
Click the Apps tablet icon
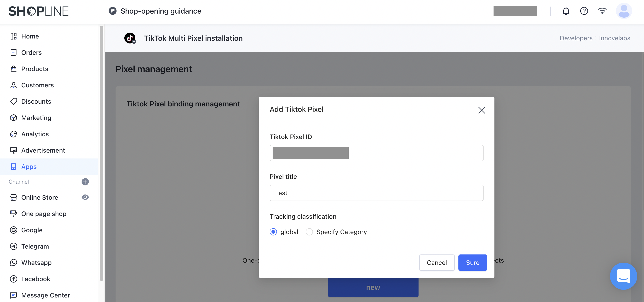(14, 167)
